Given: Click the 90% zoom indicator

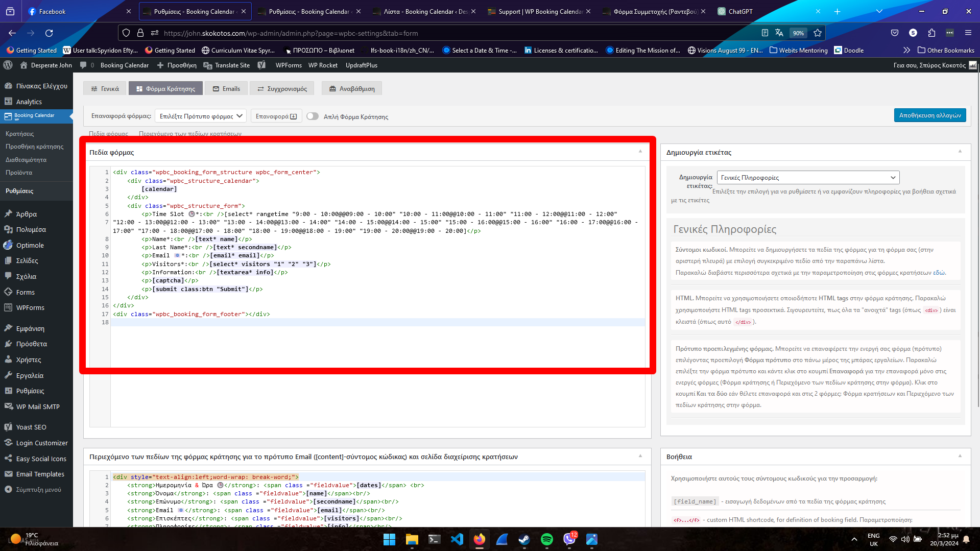Looking at the screenshot, I should (798, 33).
